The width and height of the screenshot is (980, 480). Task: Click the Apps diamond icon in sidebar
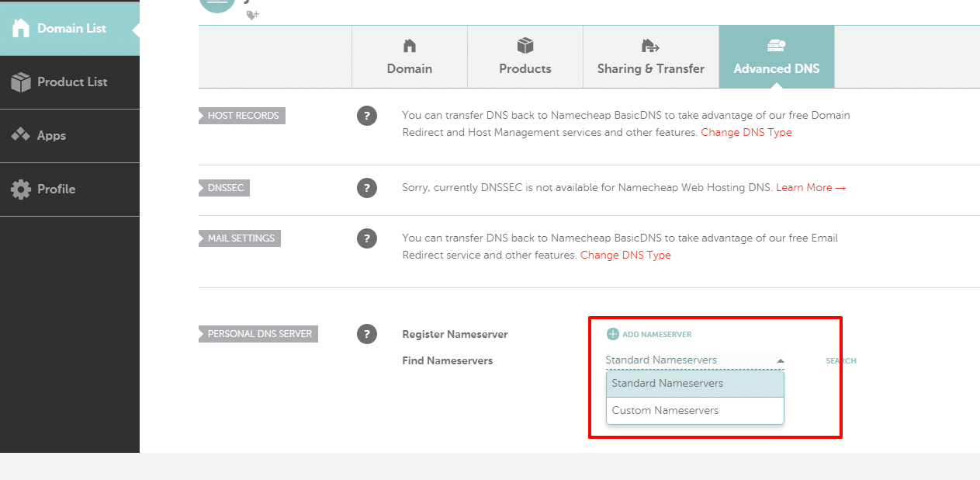pos(20,135)
